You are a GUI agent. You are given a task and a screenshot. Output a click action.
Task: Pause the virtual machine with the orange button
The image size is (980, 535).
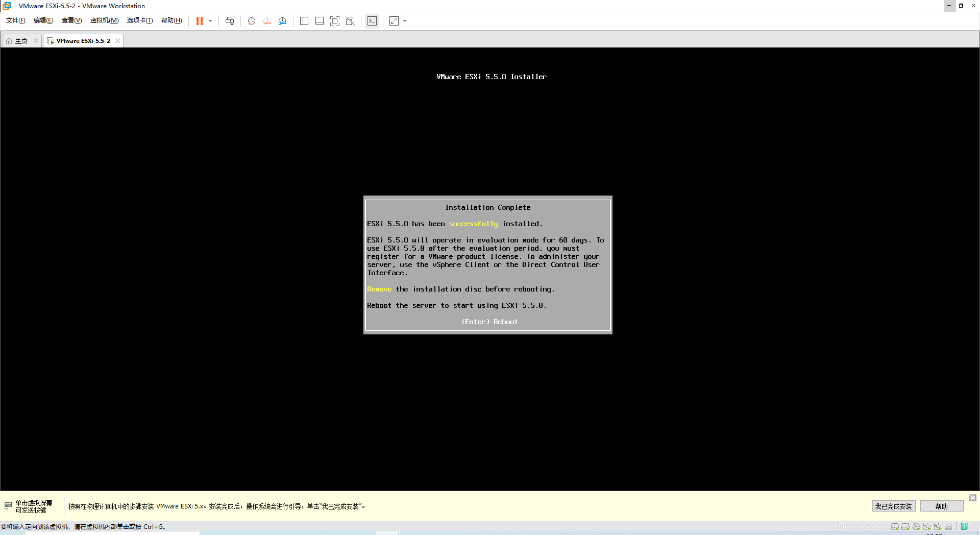pos(199,21)
